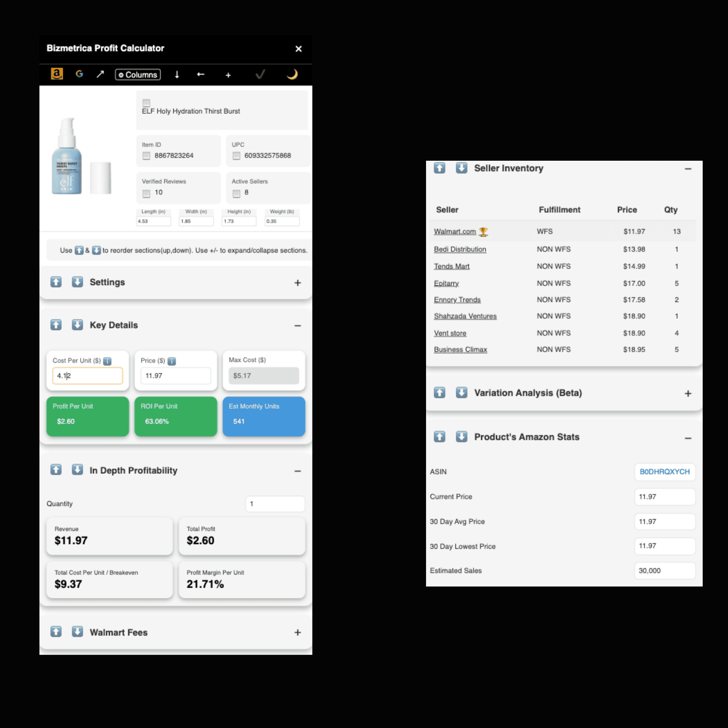Move the Settings section up
728x728 pixels.
(x=56, y=282)
